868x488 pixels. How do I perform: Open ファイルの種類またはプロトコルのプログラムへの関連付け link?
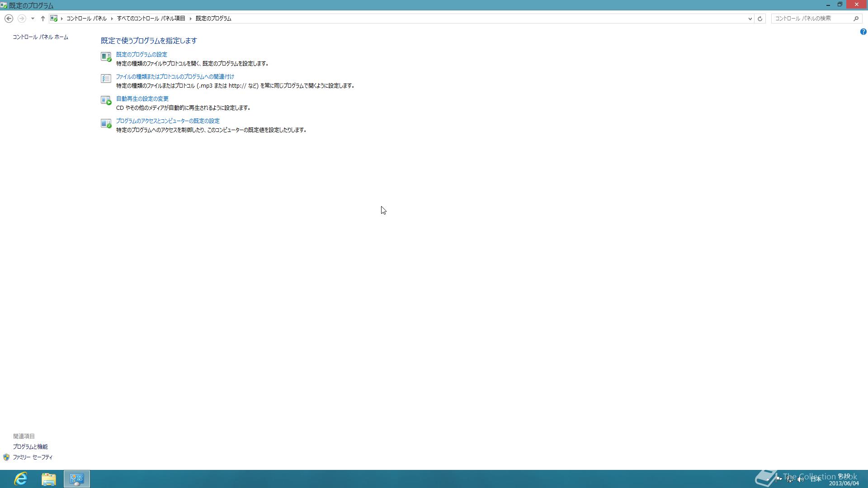click(175, 76)
